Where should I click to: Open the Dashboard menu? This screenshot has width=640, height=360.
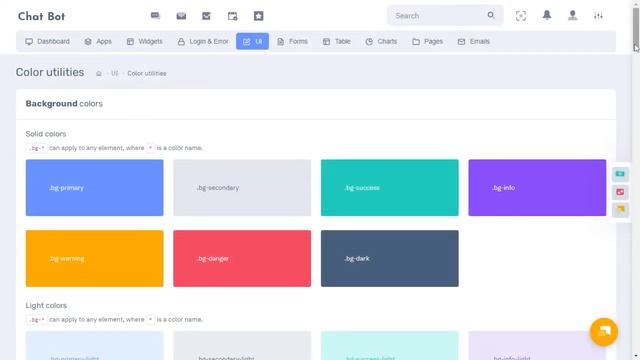click(x=48, y=42)
